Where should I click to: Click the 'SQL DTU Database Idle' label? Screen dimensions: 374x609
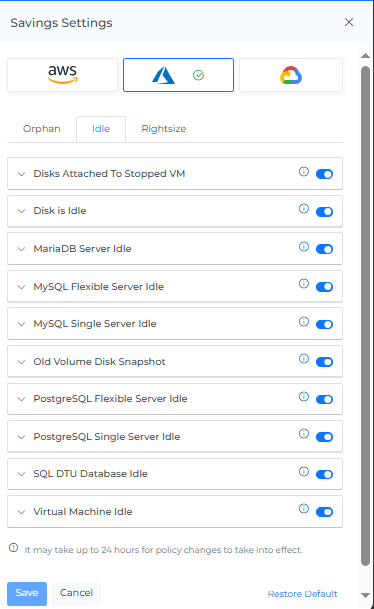click(90, 474)
